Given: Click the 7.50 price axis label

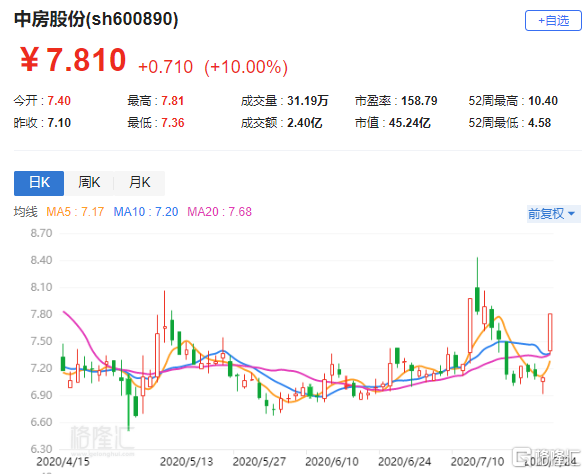Looking at the screenshot, I should tap(41, 341).
